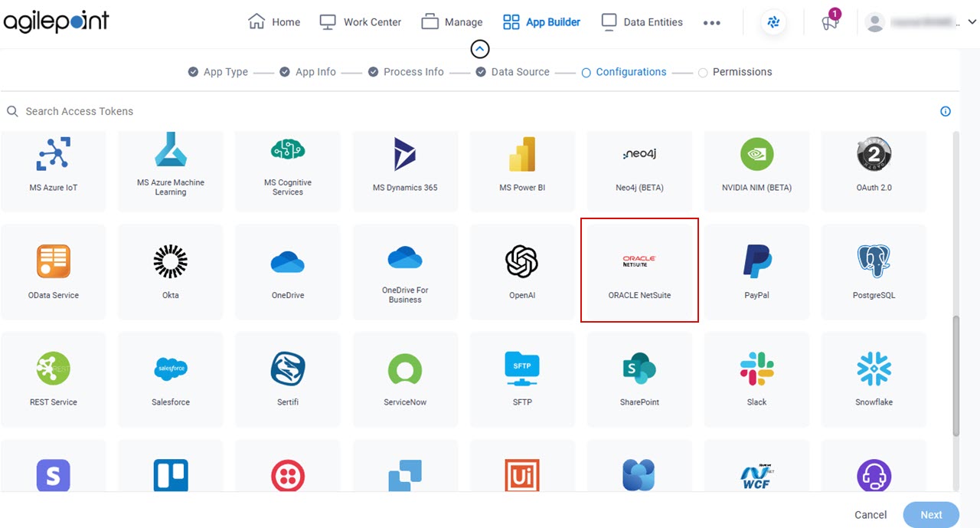
Task: Pick the WCF logo tile
Action: [x=756, y=466]
